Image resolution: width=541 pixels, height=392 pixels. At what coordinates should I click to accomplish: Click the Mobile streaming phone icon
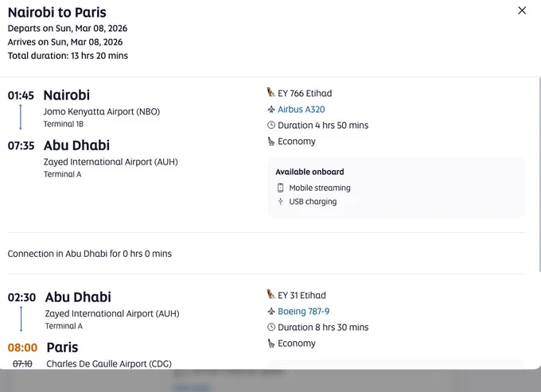(x=281, y=188)
